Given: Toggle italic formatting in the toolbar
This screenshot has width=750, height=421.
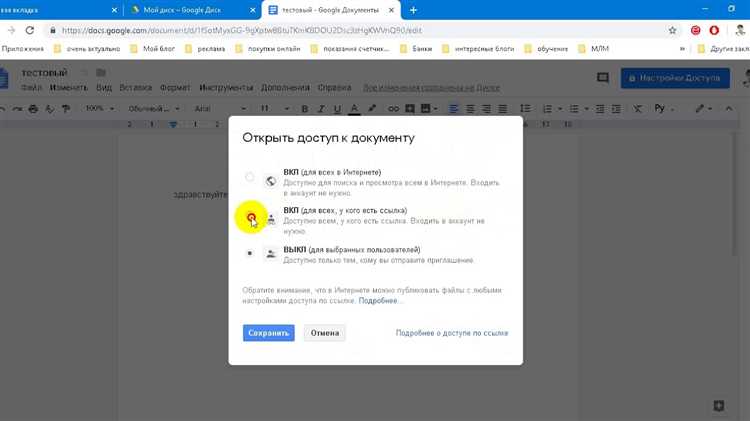Looking at the screenshot, I should (x=321, y=108).
